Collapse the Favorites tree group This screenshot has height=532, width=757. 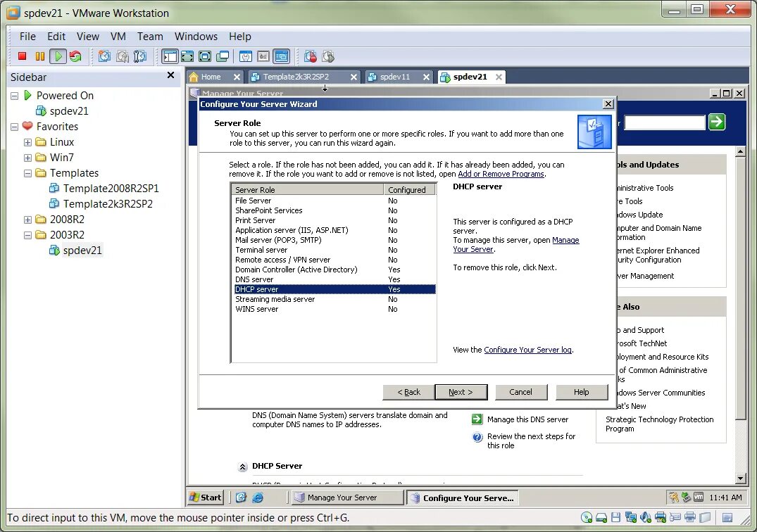(15, 127)
